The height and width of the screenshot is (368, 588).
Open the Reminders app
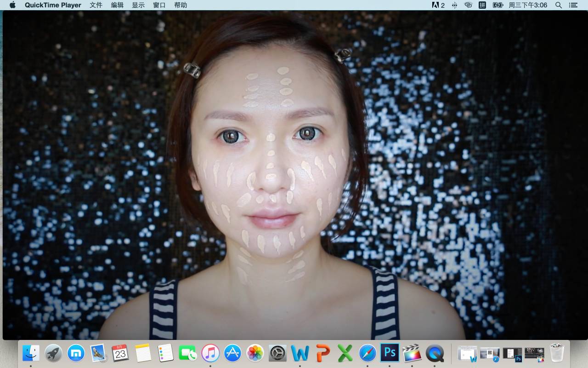point(165,353)
